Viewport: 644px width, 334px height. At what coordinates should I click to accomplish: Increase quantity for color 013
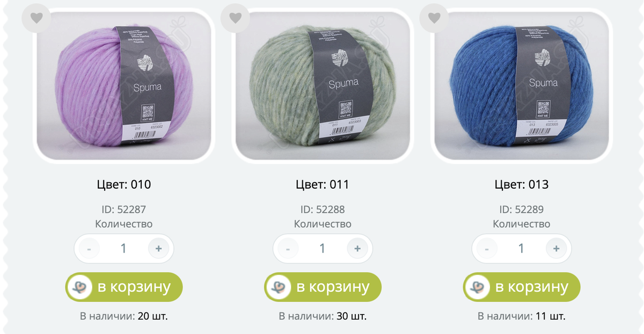[557, 249]
